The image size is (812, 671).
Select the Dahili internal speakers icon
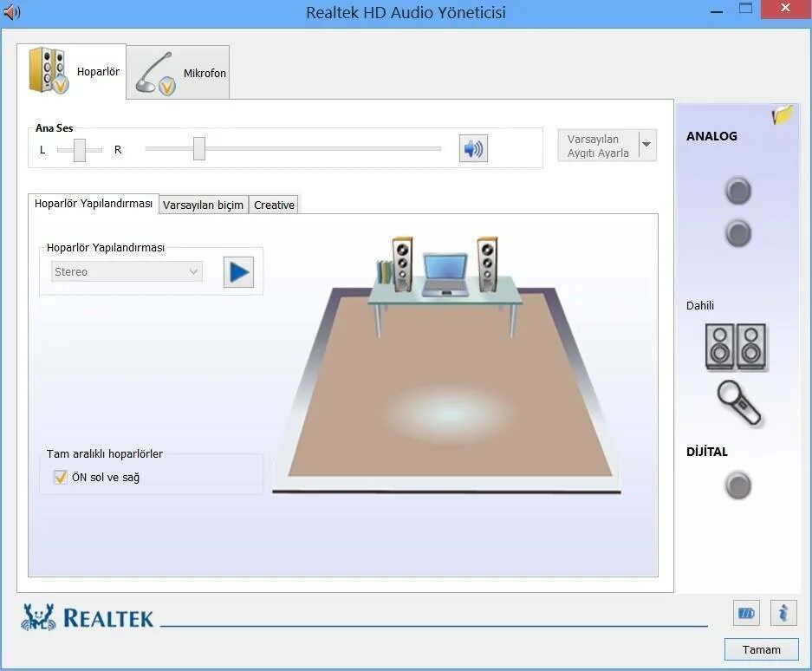736,347
